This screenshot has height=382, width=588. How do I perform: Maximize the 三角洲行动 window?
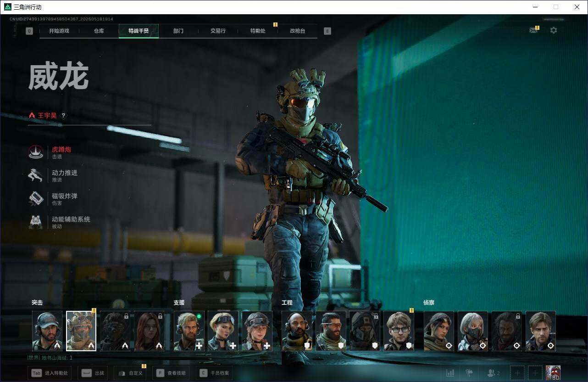click(556, 7)
